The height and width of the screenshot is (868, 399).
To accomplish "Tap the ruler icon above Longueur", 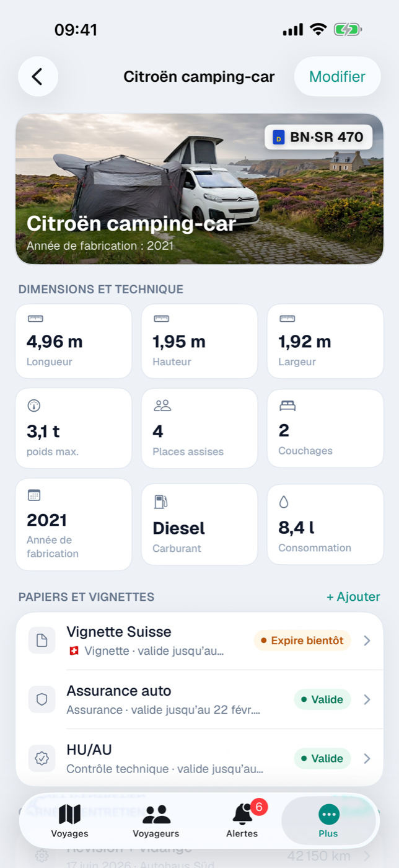I will (x=35, y=319).
